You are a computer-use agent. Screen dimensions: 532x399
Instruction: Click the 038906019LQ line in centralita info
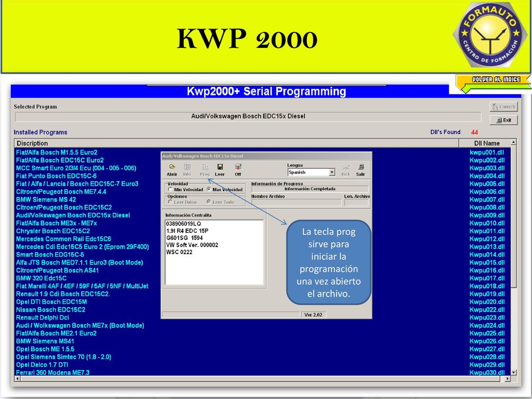[x=183, y=223]
